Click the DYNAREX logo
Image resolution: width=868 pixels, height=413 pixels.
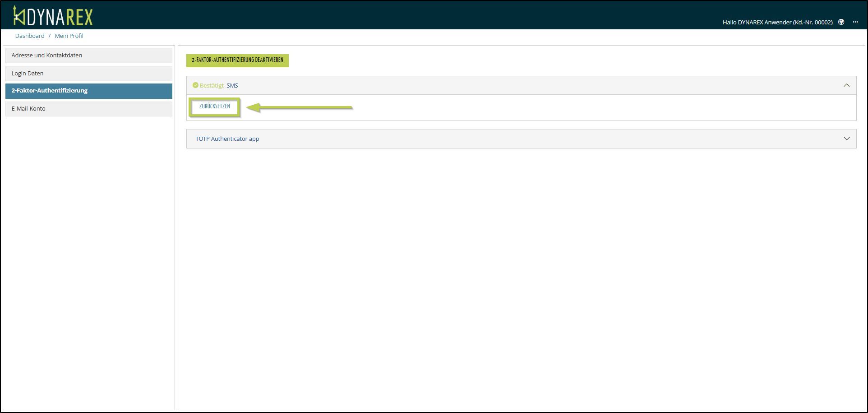[x=53, y=16]
